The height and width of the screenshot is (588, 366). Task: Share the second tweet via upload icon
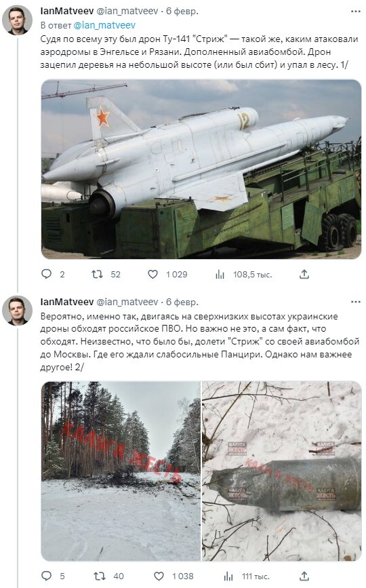304,576
